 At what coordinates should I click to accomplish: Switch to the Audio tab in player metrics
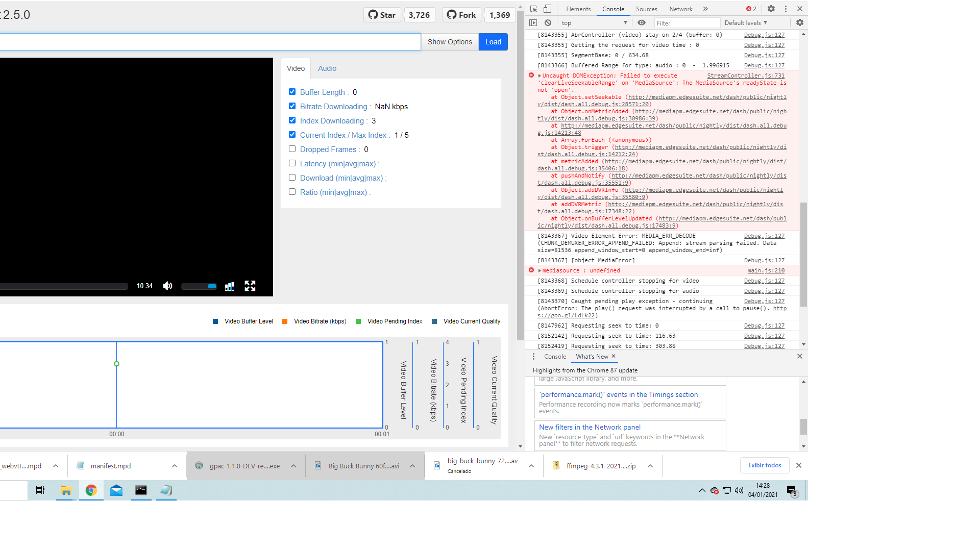click(327, 68)
